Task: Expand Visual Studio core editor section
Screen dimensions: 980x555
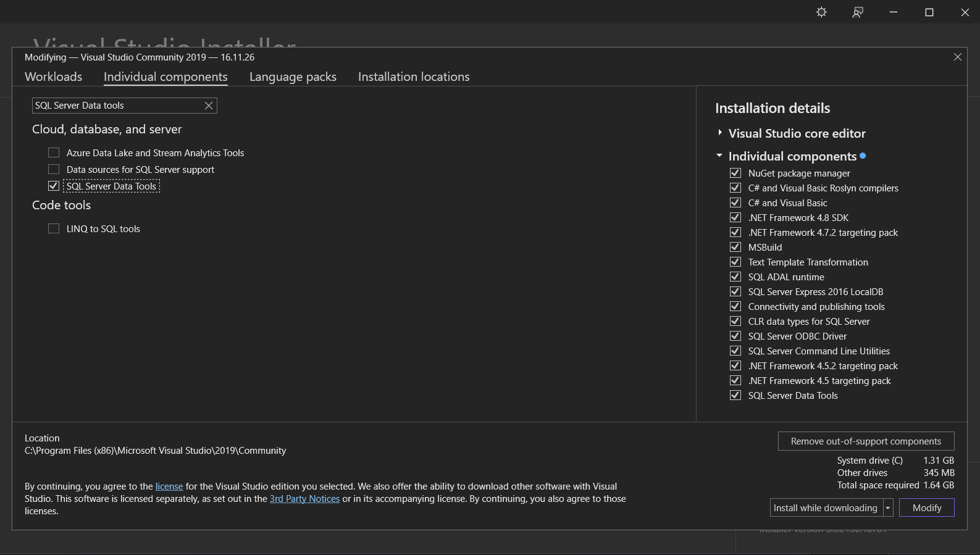Action: tap(720, 133)
